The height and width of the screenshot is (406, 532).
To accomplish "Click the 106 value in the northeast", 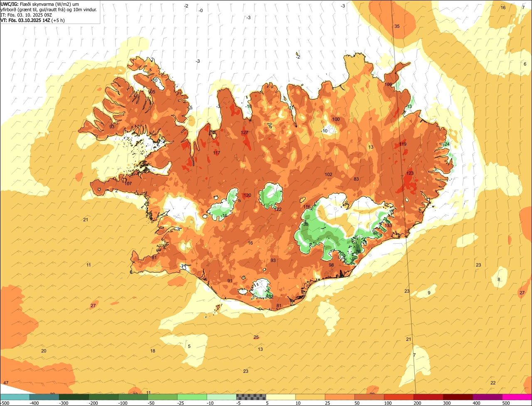I will [388, 84].
